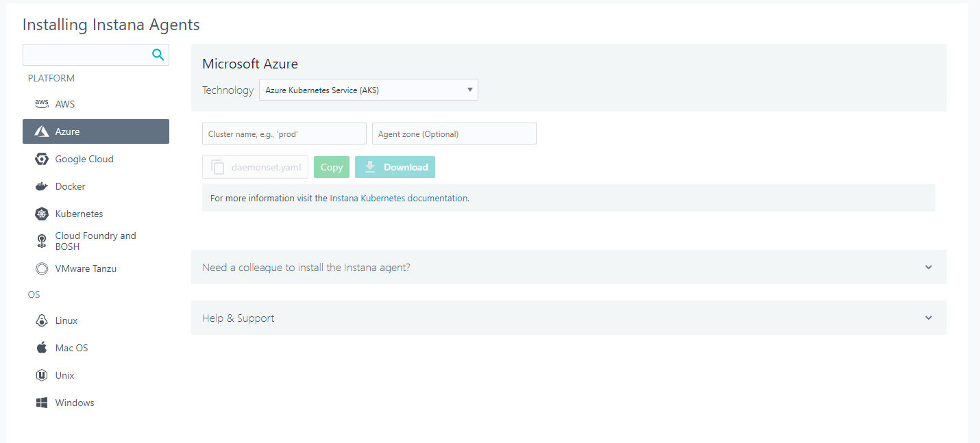Focus the Cluster name input field
Screen dimensions: 980x443
pyautogui.click(x=284, y=134)
